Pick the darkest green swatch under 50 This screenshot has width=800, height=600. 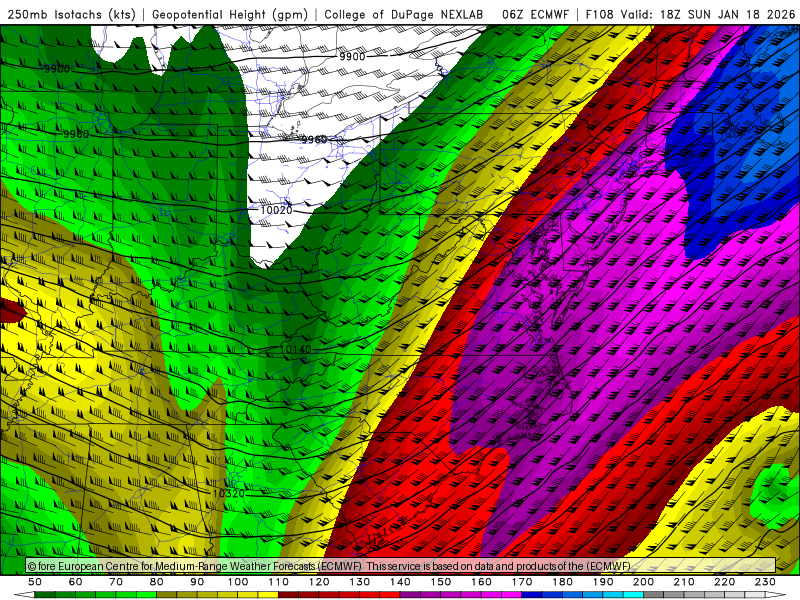(x=45, y=594)
